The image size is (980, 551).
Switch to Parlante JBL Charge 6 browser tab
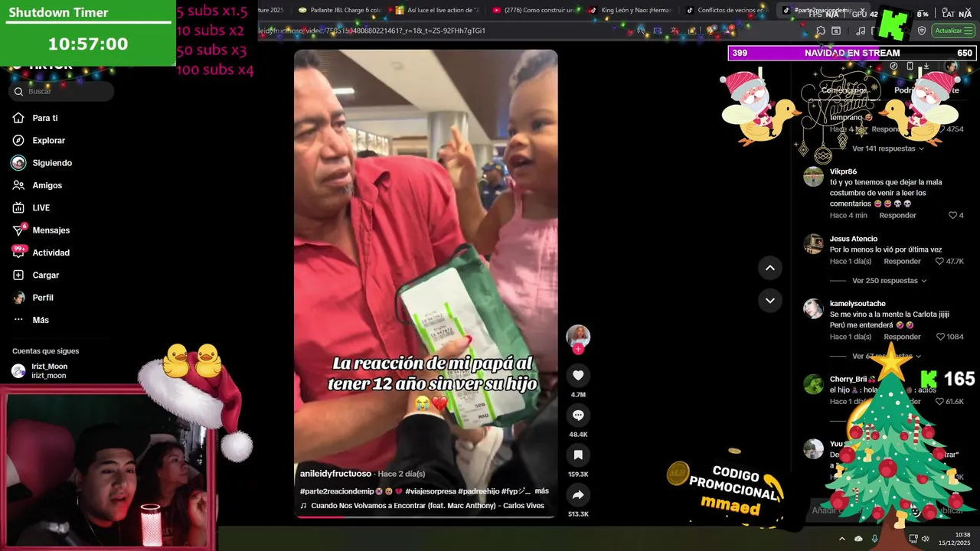coord(341,10)
